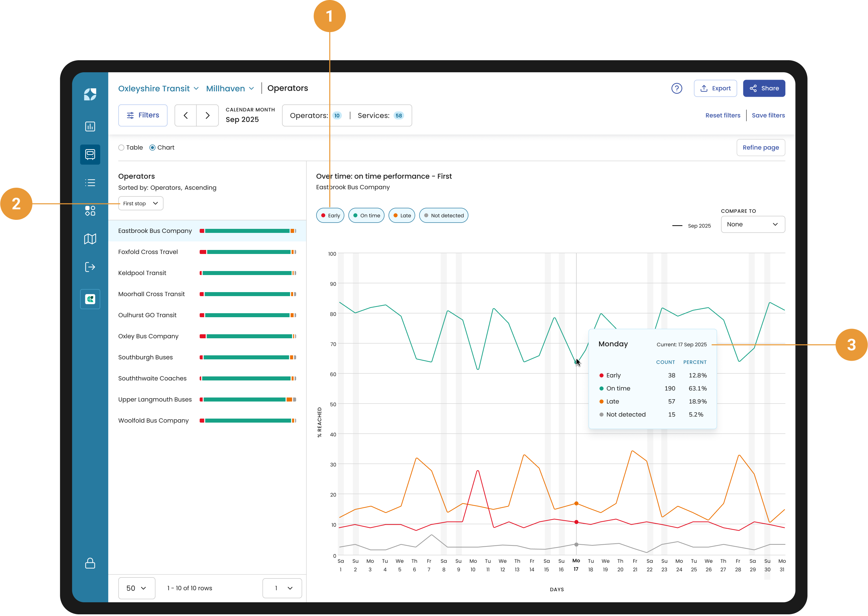Viewport: 868px width, 616px height.
Task: Select Upper Langmouth Buses operator row
Action: point(154,400)
